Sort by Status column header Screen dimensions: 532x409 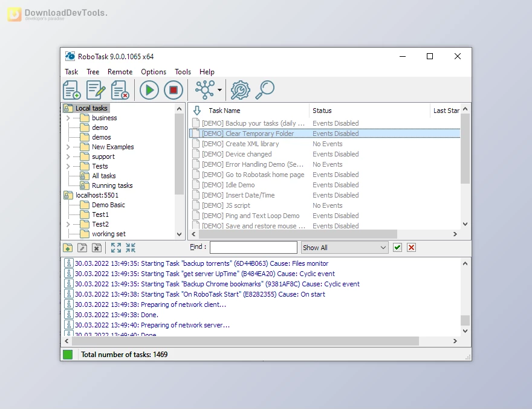[322, 111]
